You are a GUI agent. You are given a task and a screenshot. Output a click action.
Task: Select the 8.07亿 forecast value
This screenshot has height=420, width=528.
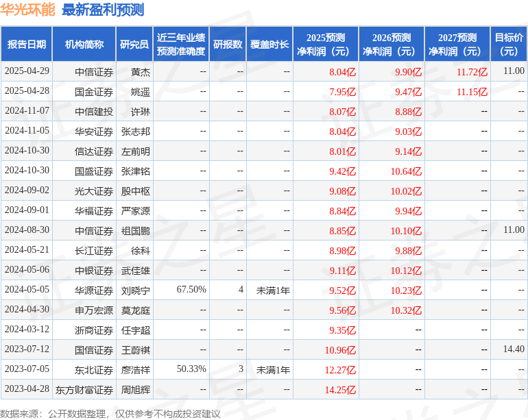[x=342, y=112]
